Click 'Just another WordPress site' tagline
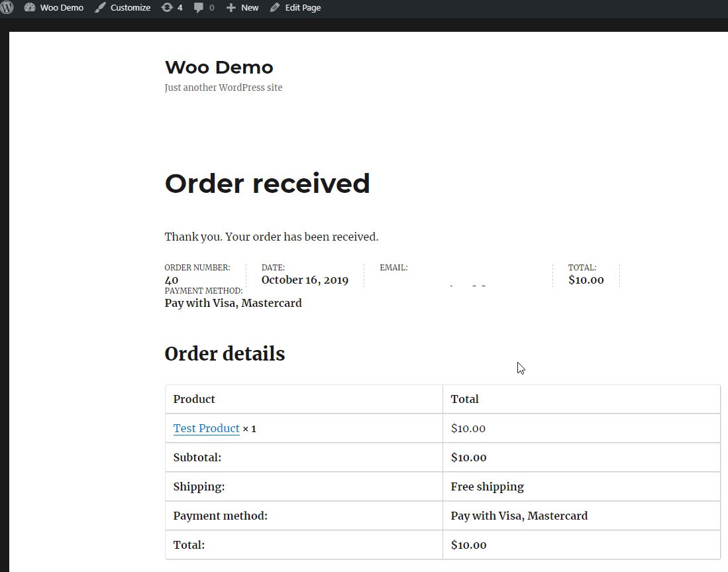The image size is (728, 572). click(223, 87)
